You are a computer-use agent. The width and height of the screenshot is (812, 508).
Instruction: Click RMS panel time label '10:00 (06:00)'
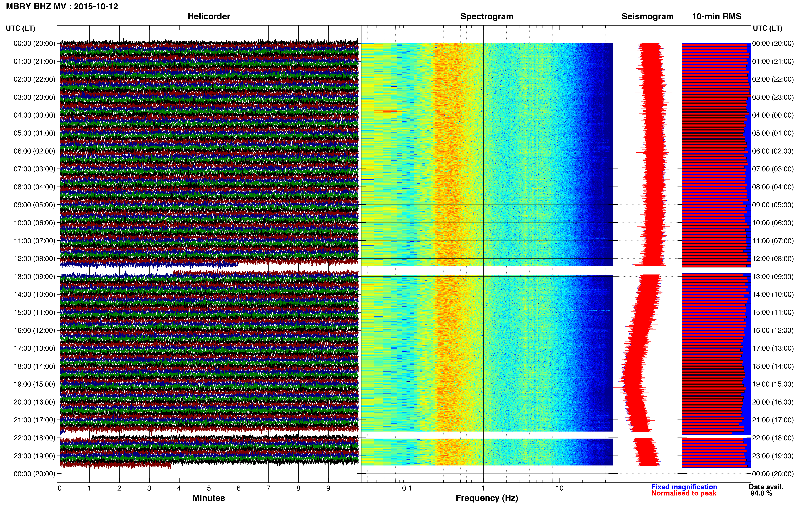pos(773,223)
